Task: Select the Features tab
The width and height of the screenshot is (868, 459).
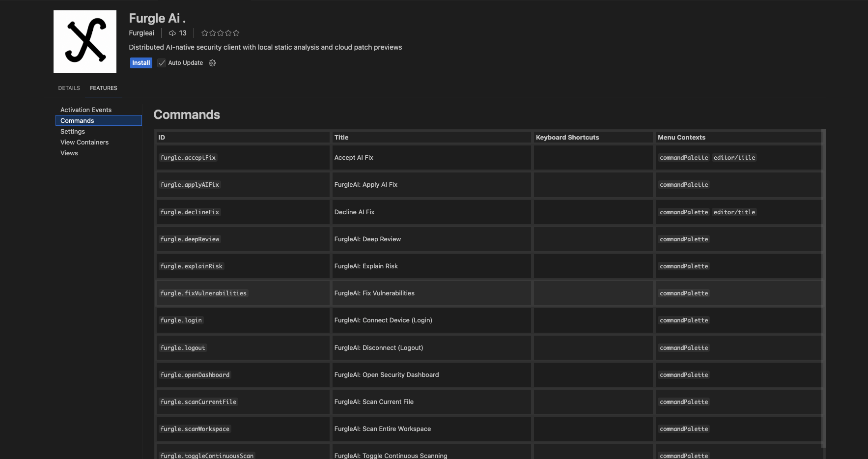Action: click(104, 88)
